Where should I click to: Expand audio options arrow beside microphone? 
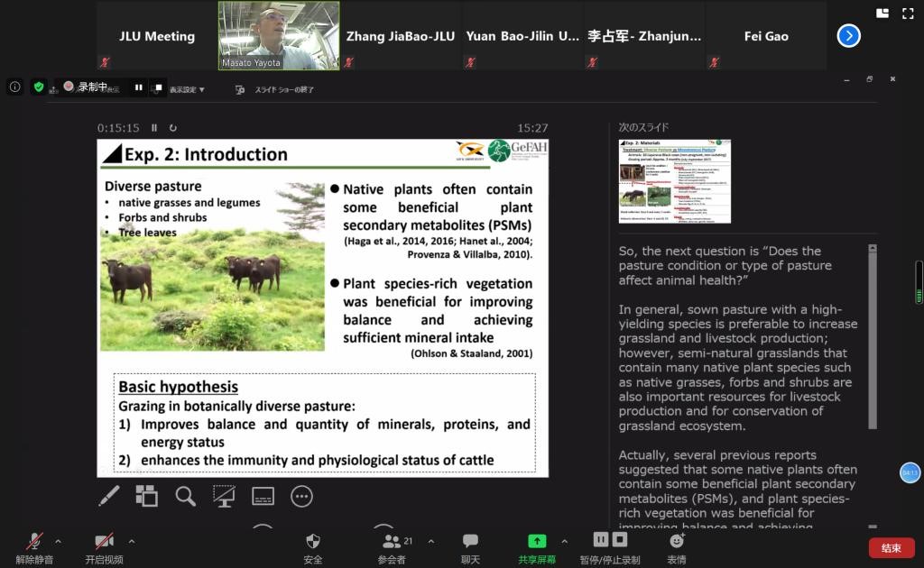point(59,542)
